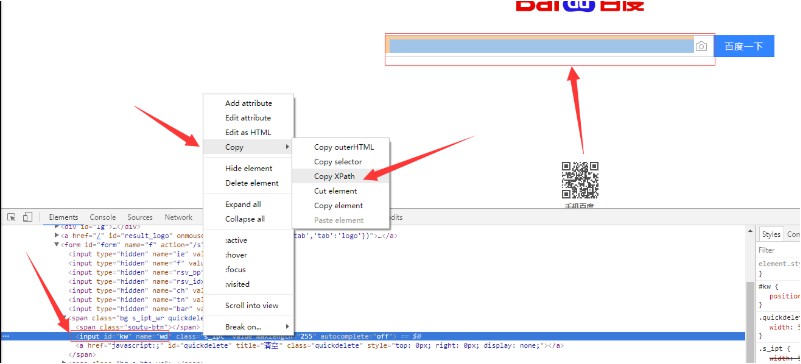Screen dimensions: 801x364
Task: Click the inspect element picker icon
Action: pos(11,217)
